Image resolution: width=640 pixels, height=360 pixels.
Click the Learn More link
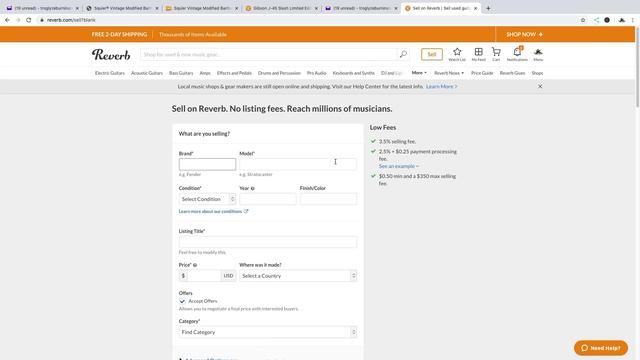(442, 87)
